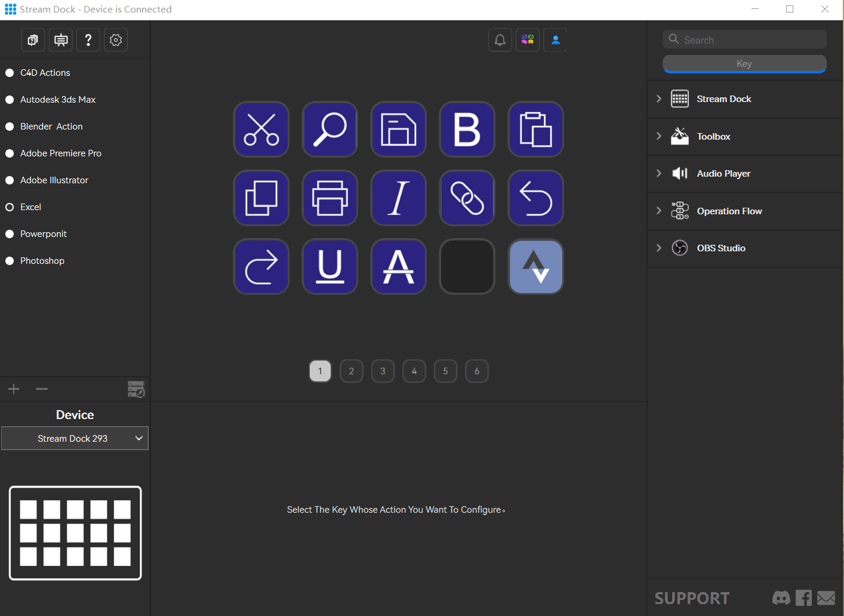Open the settings gear icon
This screenshot has height=616, width=844.
[116, 40]
